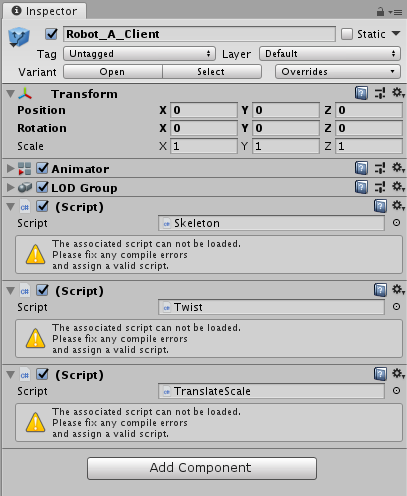Collapse the Transform component foldout

[x=10, y=94]
